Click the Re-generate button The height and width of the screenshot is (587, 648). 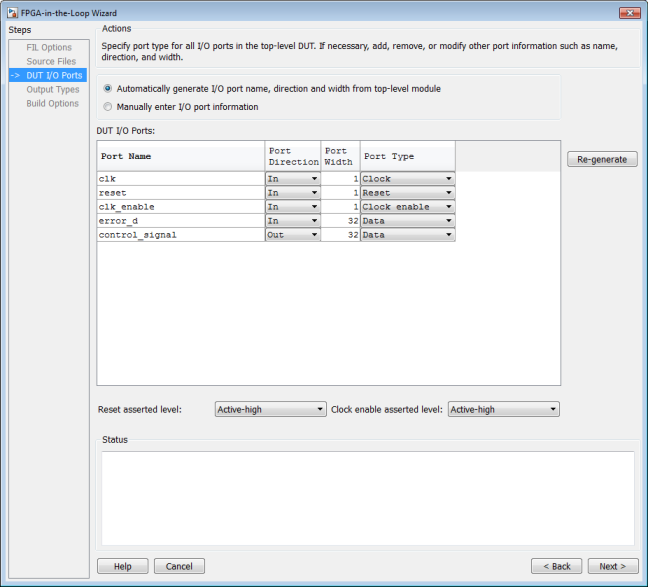point(602,159)
